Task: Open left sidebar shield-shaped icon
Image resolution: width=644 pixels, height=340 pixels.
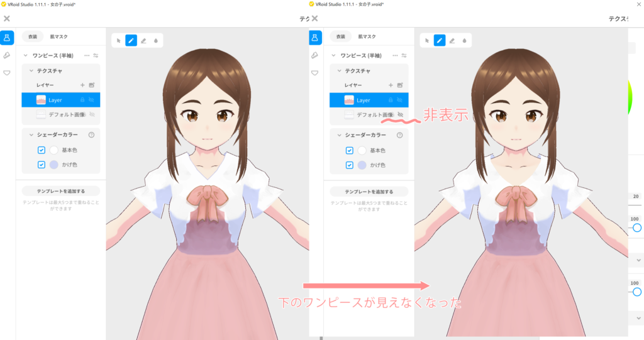Action: pyautogui.click(x=7, y=73)
